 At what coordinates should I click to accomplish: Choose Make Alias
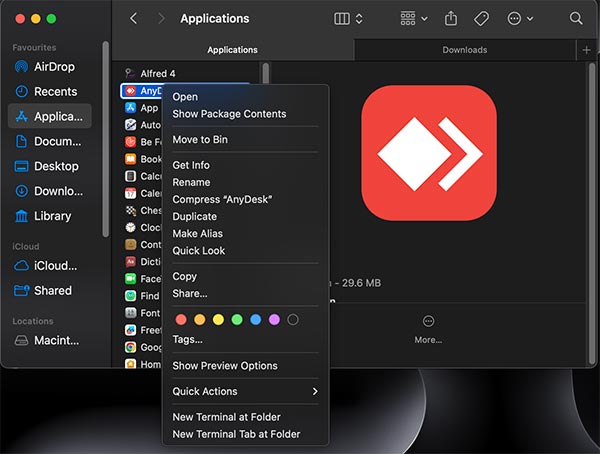tap(245, 234)
